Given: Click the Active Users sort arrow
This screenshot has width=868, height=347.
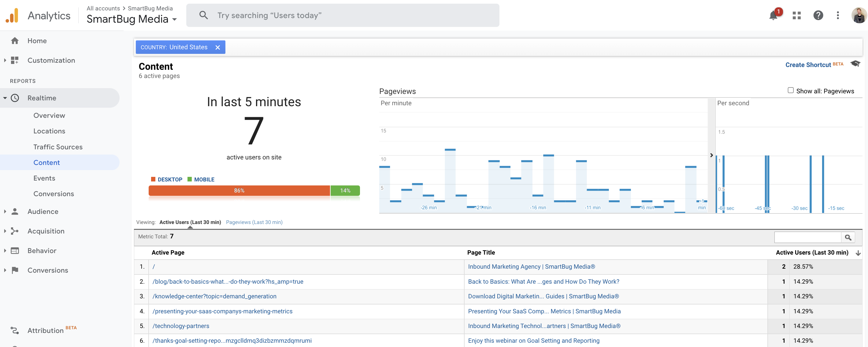Looking at the screenshot, I should (x=858, y=253).
